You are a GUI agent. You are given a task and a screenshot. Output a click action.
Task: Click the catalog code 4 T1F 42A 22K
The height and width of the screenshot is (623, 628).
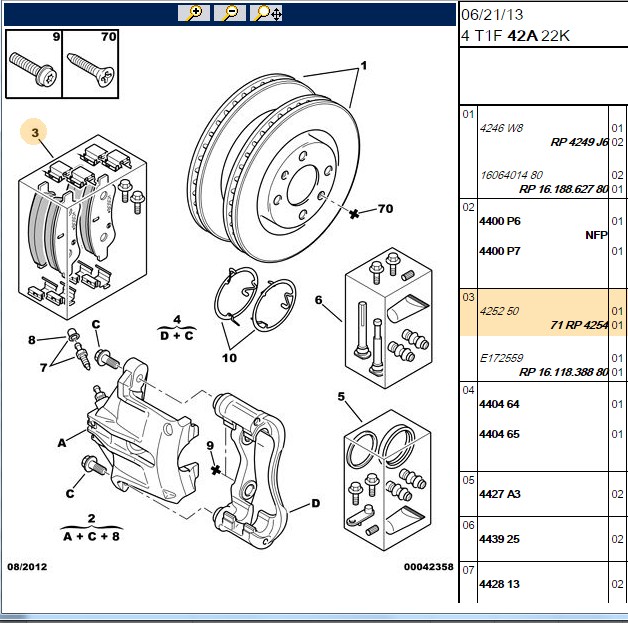click(x=515, y=36)
